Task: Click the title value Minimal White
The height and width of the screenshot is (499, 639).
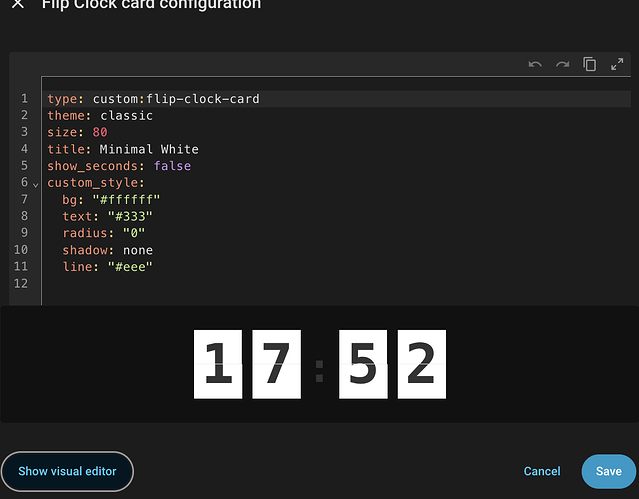Action: pos(149,149)
